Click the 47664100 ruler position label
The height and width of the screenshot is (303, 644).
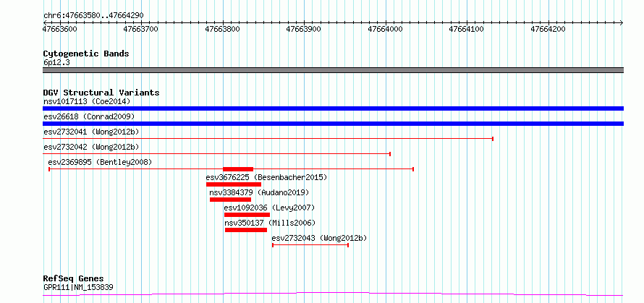467,29
